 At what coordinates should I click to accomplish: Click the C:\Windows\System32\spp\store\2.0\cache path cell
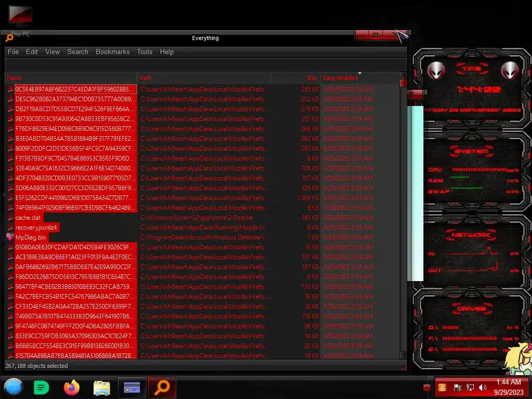point(196,218)
